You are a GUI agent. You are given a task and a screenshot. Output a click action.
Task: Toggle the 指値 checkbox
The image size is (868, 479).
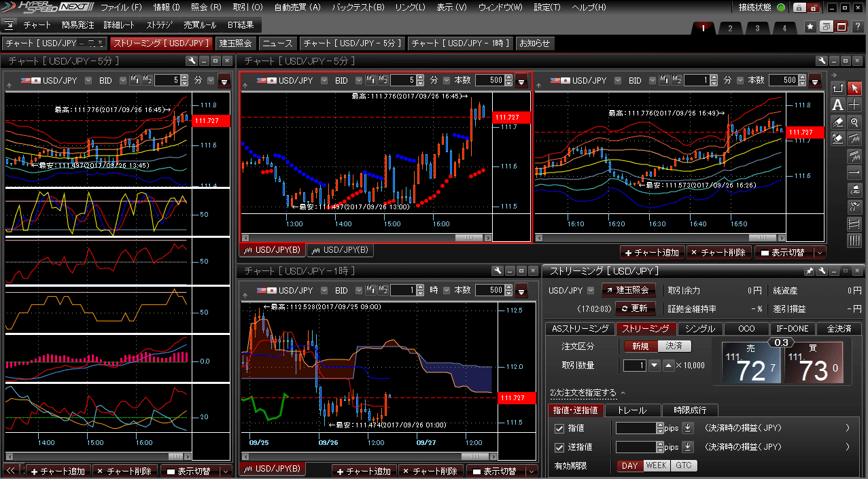click(559, 428)
